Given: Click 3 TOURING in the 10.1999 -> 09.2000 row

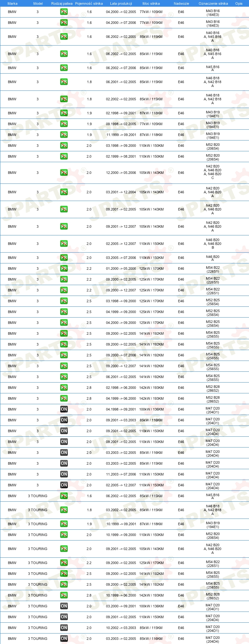Looking at the screenshot, I should click(x=38, y=535).
